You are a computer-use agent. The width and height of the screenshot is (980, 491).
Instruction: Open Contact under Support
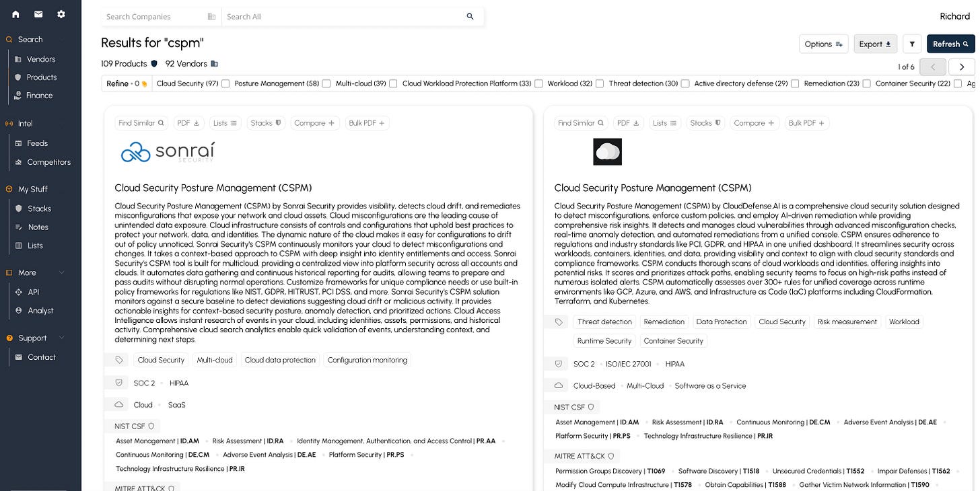tap(41, 357)
